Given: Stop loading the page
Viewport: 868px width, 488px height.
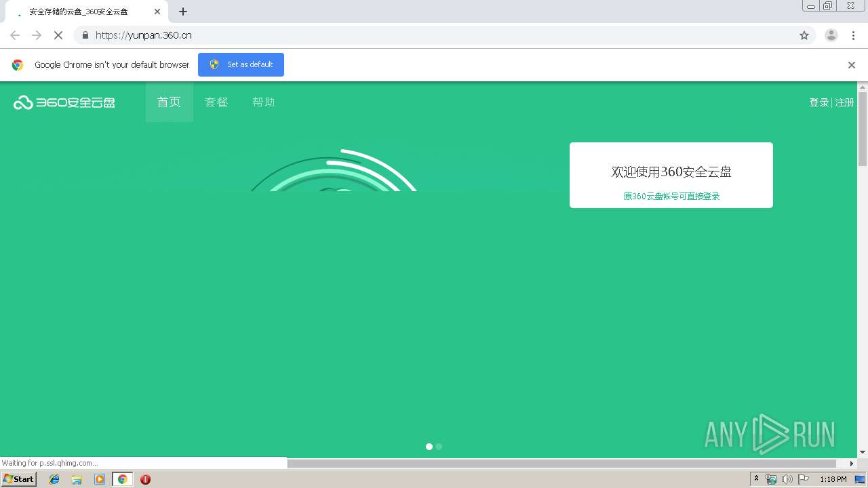Looking at the screenshot, I should point(58,35).
